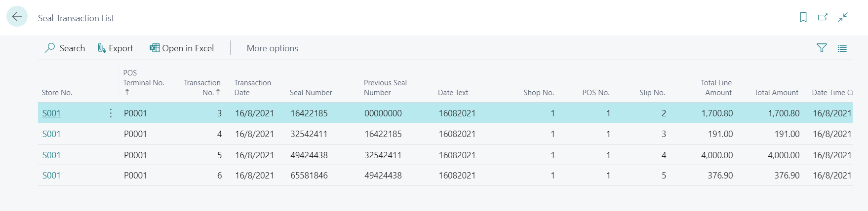Click the Total Amount column header

[776, 93]
